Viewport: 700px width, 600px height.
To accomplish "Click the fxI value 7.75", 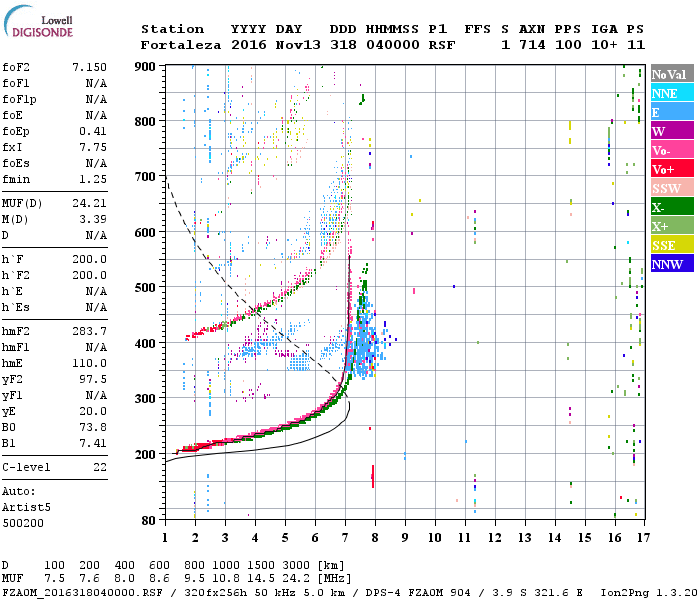I will coord(93,147).
